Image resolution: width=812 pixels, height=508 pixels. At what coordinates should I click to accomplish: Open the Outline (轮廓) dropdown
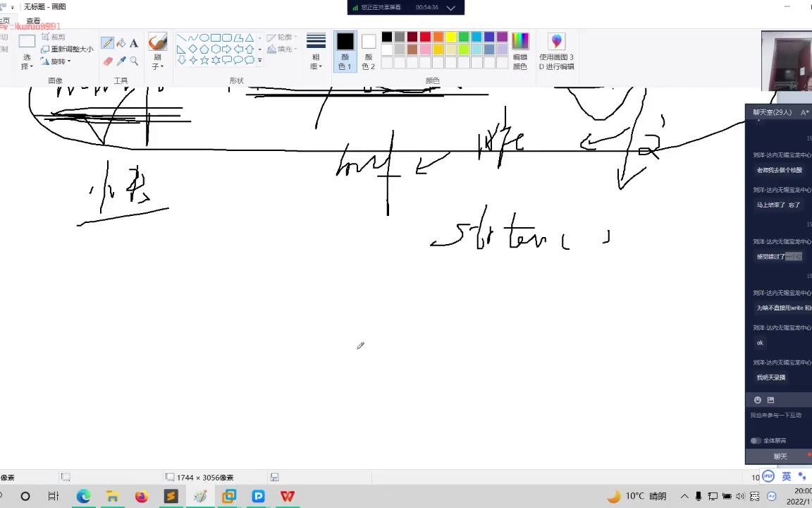(282, 37)
